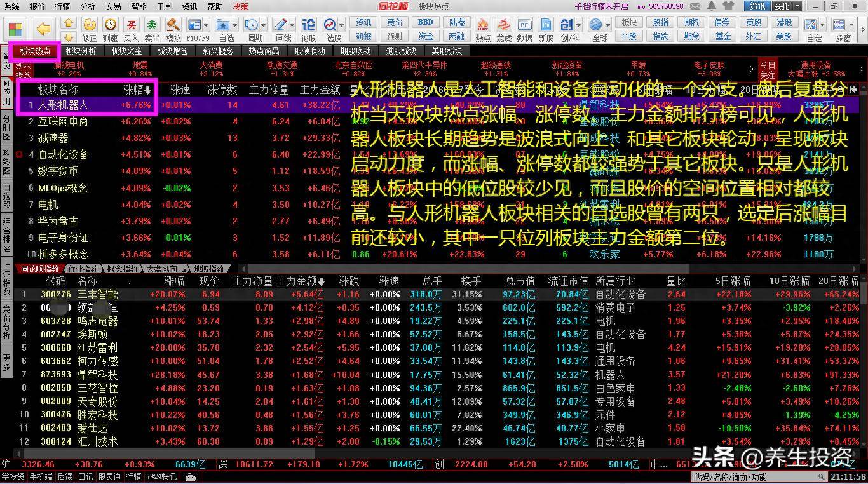
Task: Open the 数据 PE data icon
Action: pyautogui.click(x=525, y=24)
